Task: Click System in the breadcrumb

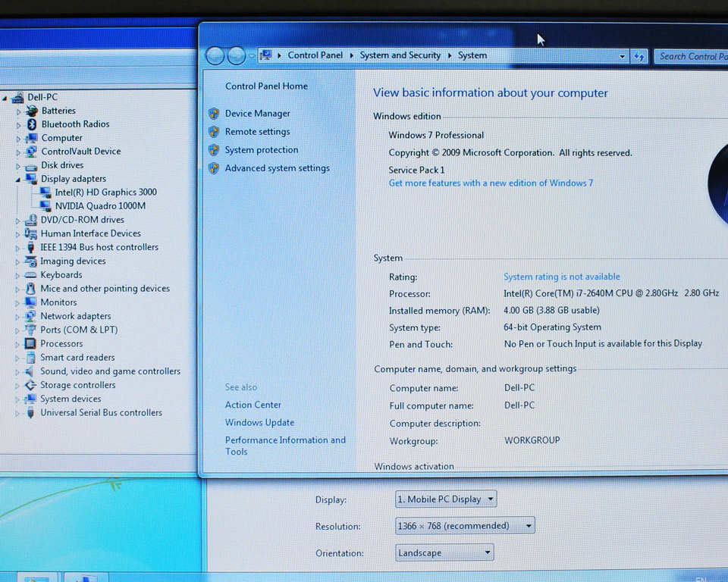Action: coord(472,55)
